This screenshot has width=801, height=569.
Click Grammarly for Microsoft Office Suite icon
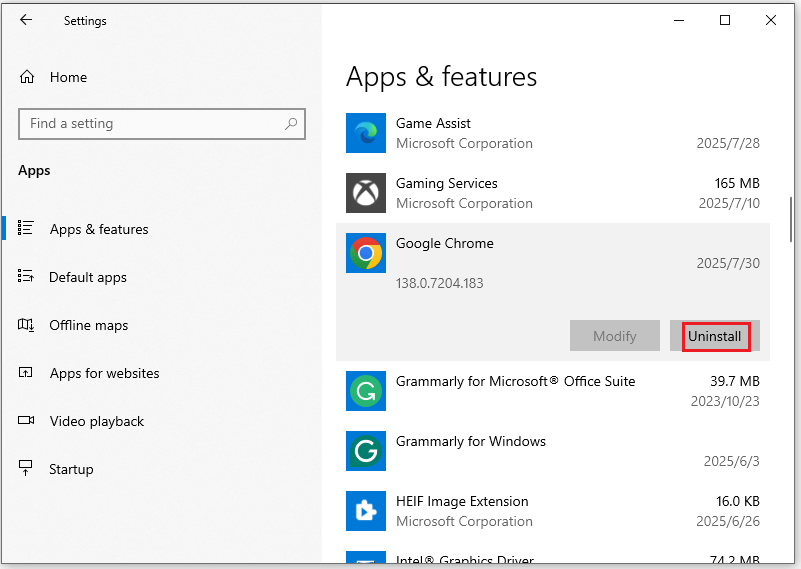(x=366, y=391)
